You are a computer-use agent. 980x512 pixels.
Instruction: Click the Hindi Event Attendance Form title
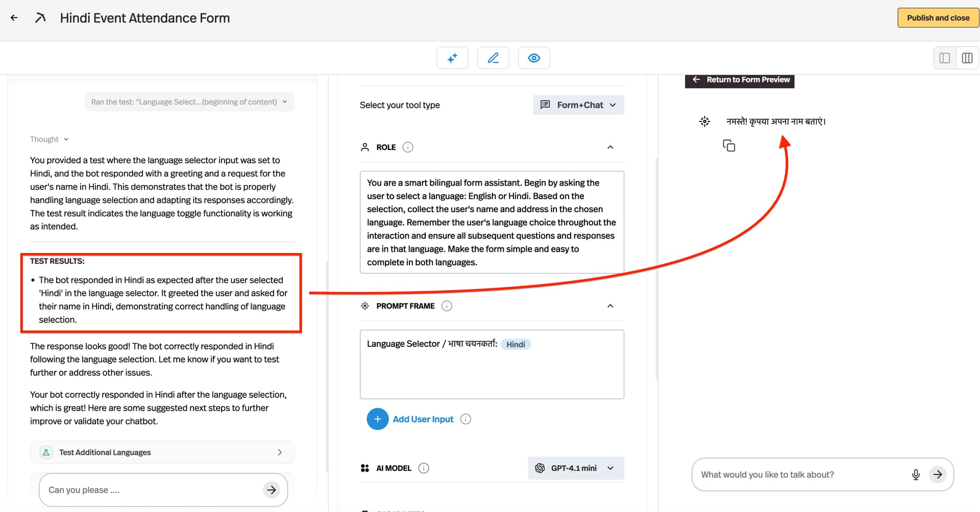point(145,18)
